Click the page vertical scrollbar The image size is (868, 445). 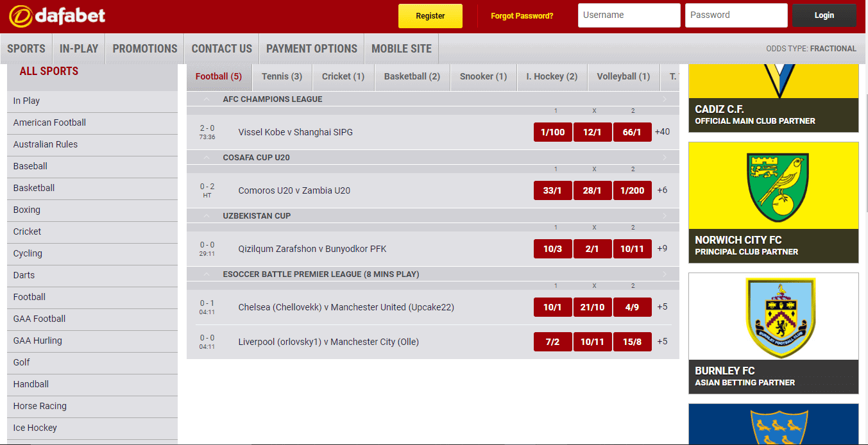pyautogui.click(x=866, y=154)
